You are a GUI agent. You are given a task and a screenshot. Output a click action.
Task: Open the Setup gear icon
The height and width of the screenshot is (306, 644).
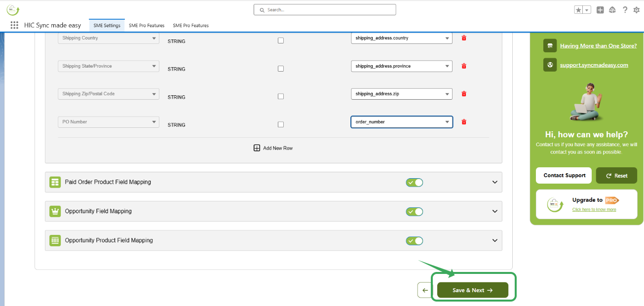[x=637, y=10]
